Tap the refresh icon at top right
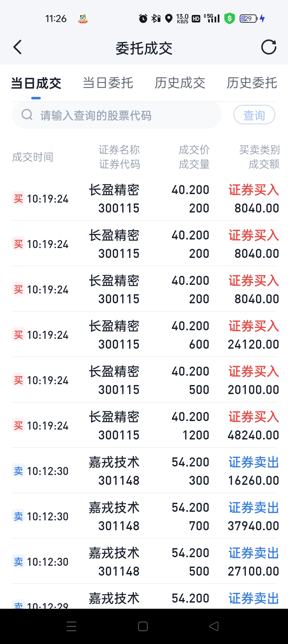This screenshot has width=288, height=644. tap(269, 47)
